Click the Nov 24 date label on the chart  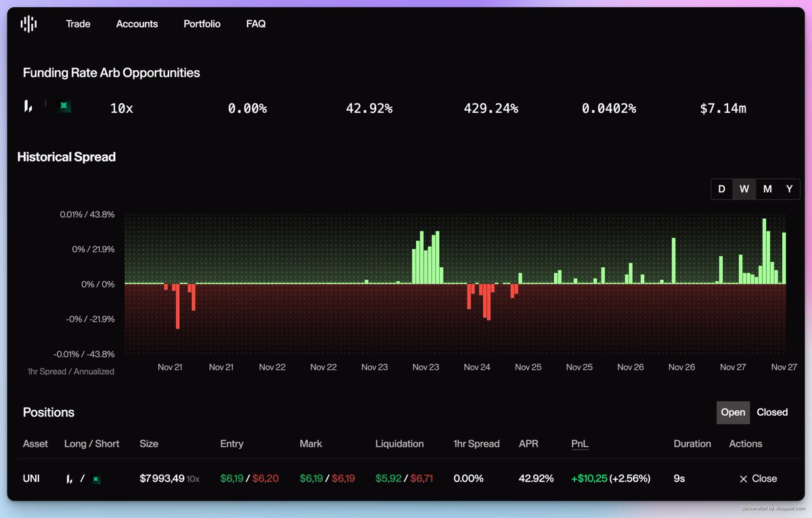coord(477,367)
